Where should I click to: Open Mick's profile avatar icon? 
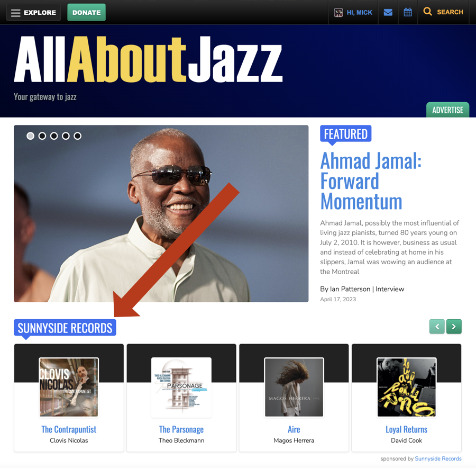(x=338, y=13)
